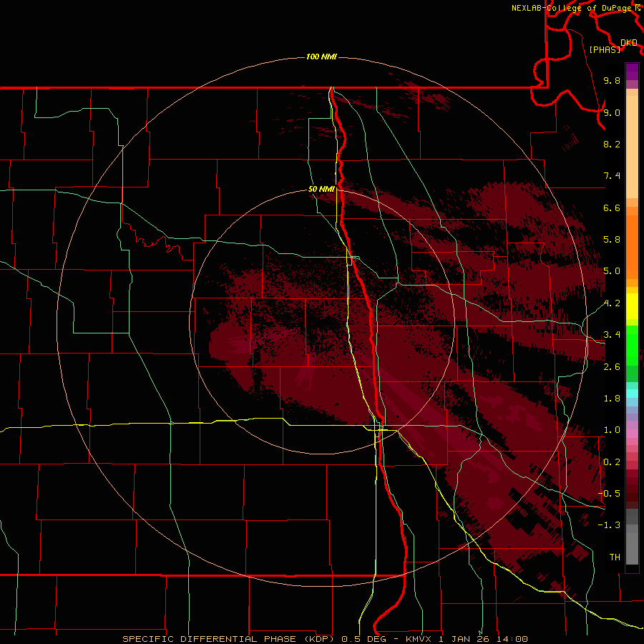Click the 9.0 value on the color scale
The image size is (644, 644).
coord(612,112)
